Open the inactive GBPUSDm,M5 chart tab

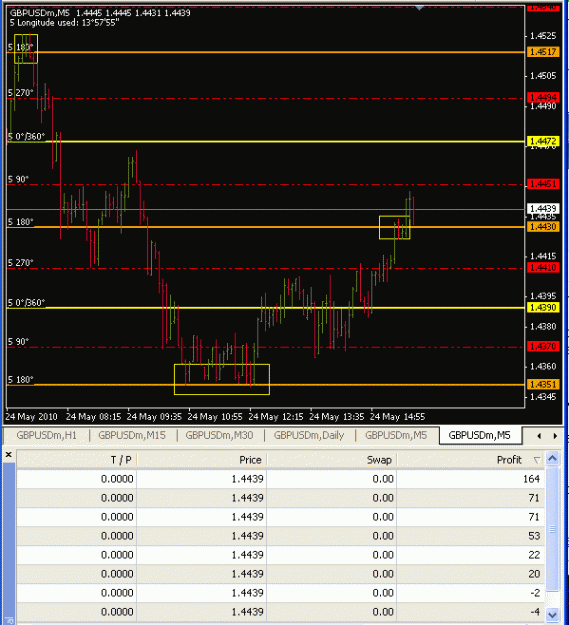[x=396, y=435]
